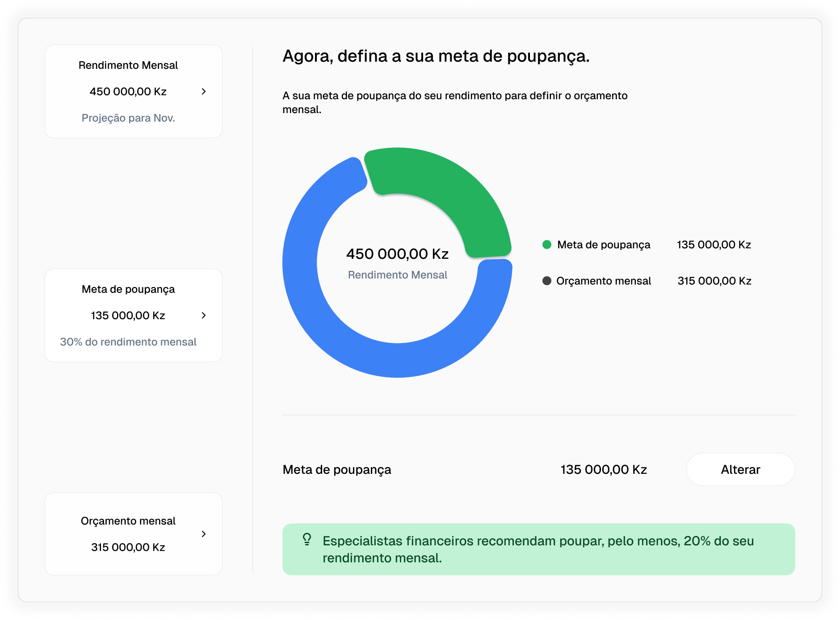Click the 30% do rendimento mensal link

[x=129, y=342]
